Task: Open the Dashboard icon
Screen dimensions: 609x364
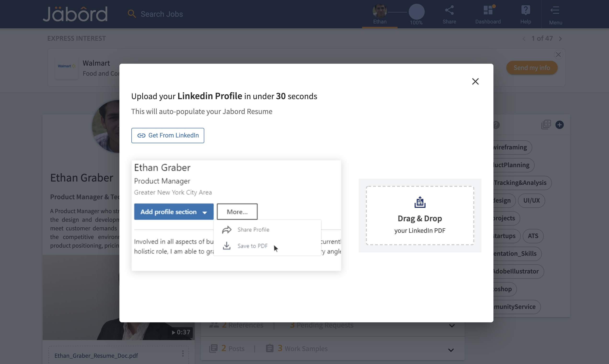Action: click(488, 11)
